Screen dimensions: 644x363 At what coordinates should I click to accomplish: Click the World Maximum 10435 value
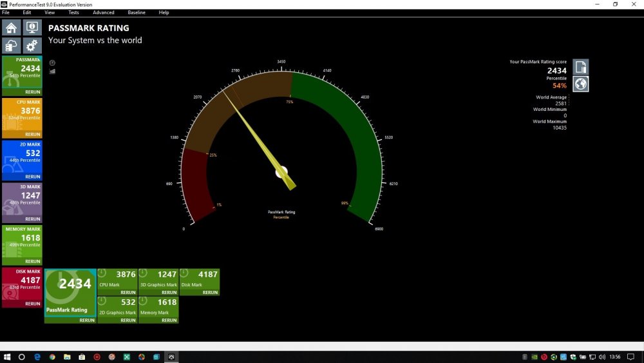tap(560, 128)
